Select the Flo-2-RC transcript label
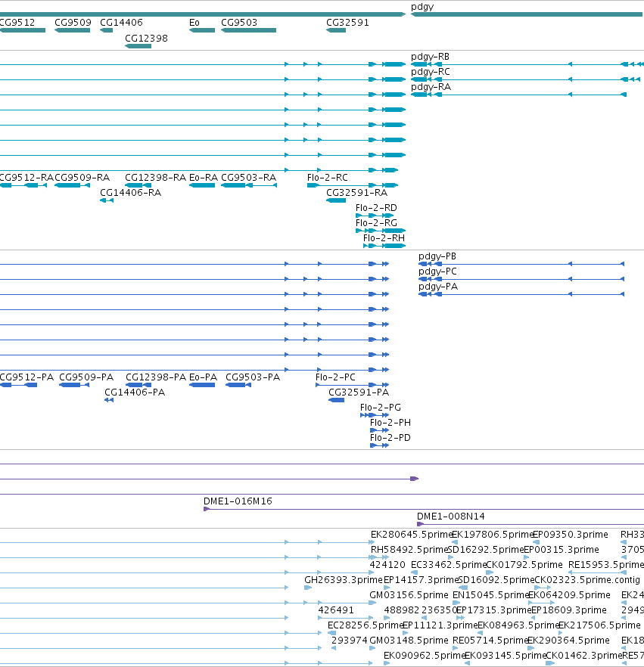This screenshot has width=644, height=667. tap(328, 178)
